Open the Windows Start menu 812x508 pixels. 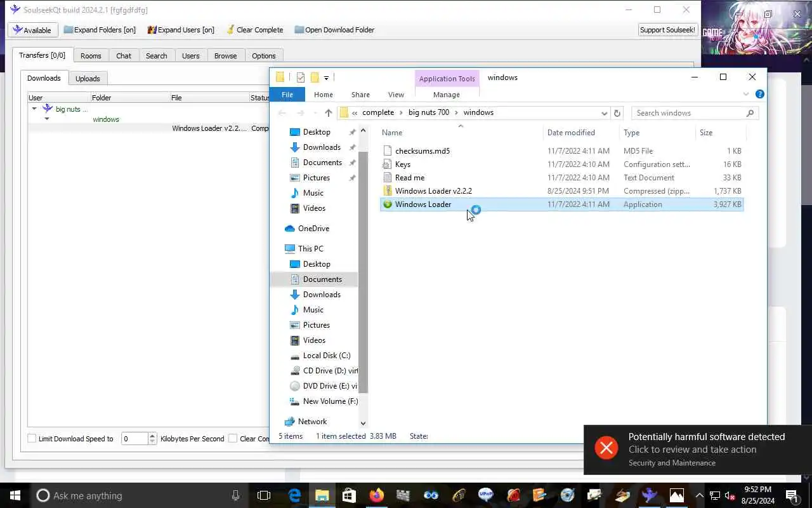15,495
